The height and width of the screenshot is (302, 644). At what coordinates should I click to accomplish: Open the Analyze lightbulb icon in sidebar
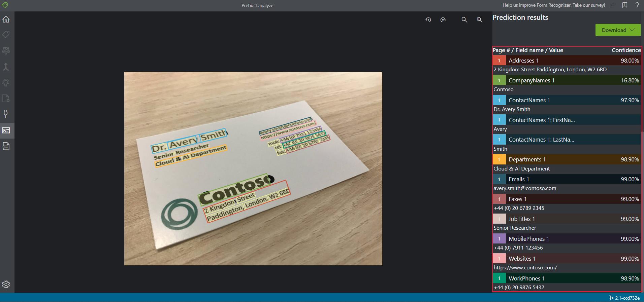(x=6, y=82)
